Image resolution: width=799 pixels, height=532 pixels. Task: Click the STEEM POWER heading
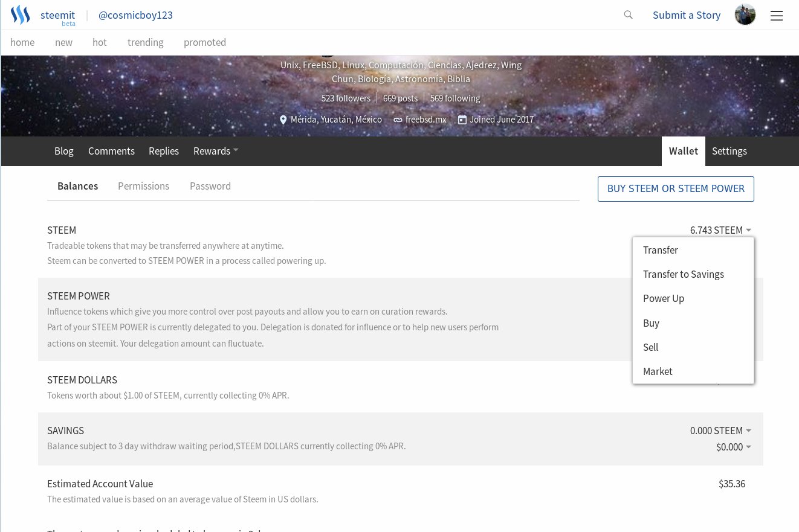[79, 296]
